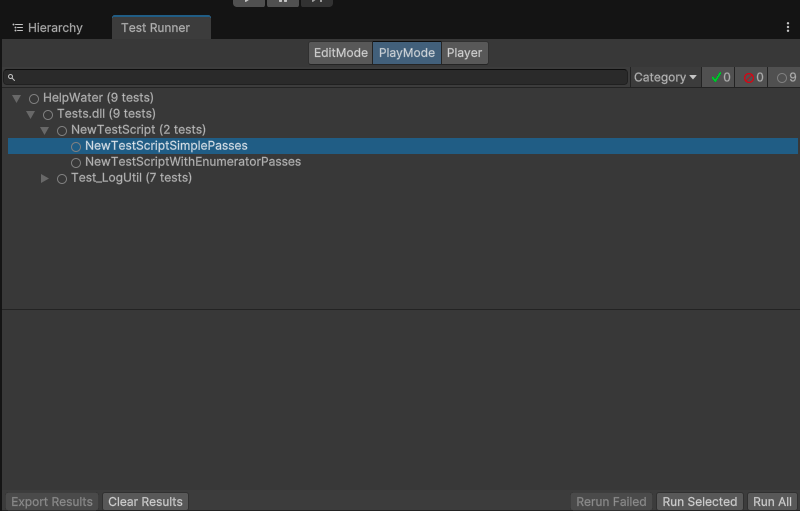Click status circle of NewTestScriptWithEnumeratorPasses
800x511 pixels.
[76, 163]
